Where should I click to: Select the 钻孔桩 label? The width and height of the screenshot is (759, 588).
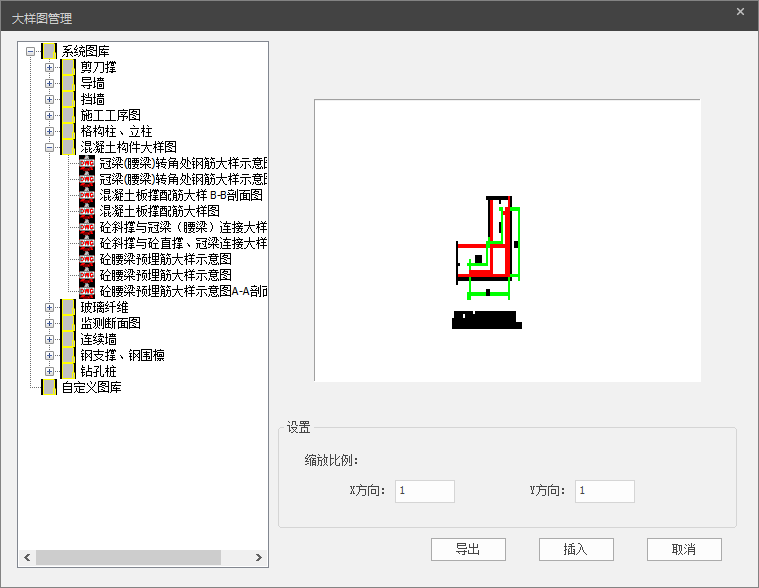98,371
